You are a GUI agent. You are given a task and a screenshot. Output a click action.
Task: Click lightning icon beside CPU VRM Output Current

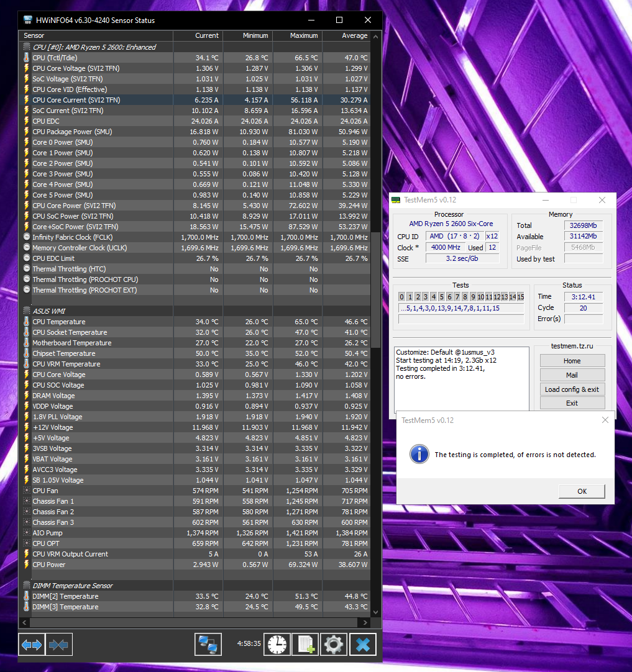pyautogui.click(x=27, y=554)
